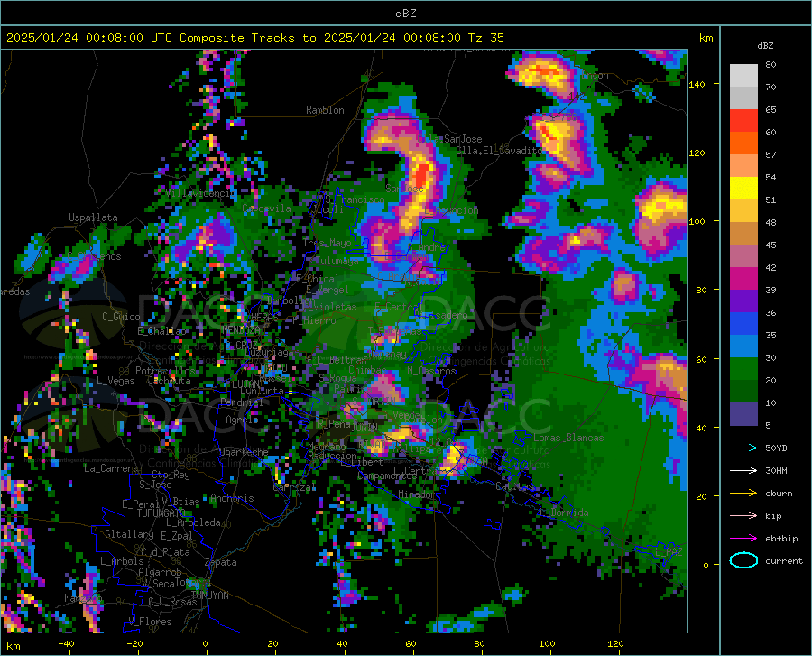Click the TUNUYAN town label
Screen dimensions: 812x656
(x=209, y=596)
